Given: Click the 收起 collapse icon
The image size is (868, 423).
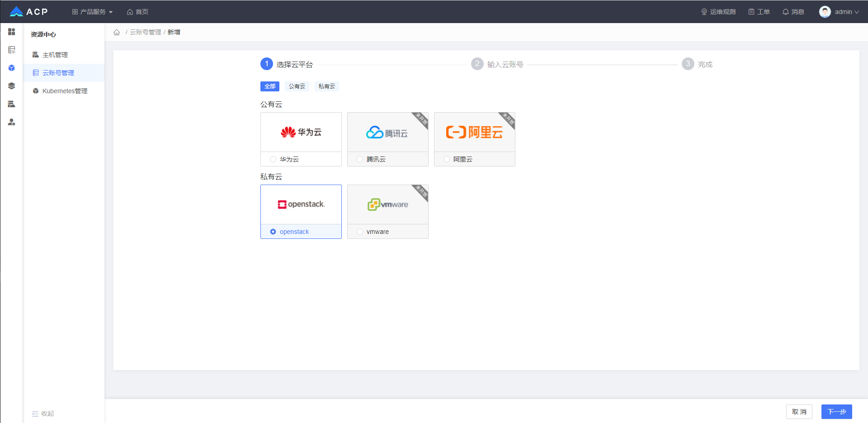Looking at the screenshot, I should [35, 413].
